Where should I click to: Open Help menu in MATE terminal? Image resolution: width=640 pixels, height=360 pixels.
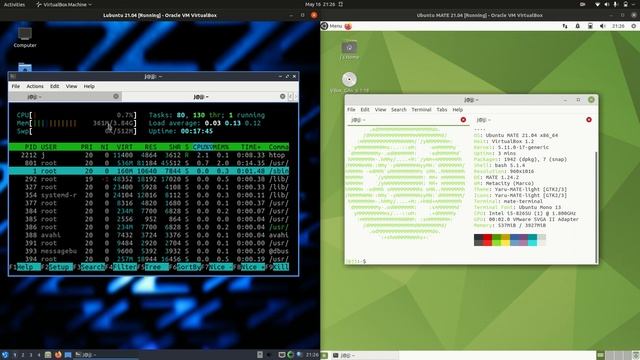[x=458, y=110]
